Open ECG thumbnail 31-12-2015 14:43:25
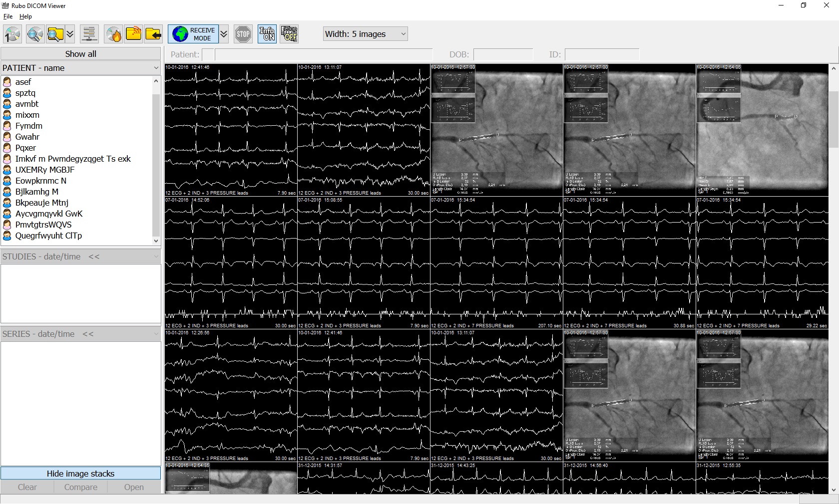Screen dimensions: 839x504 point(497,478)
